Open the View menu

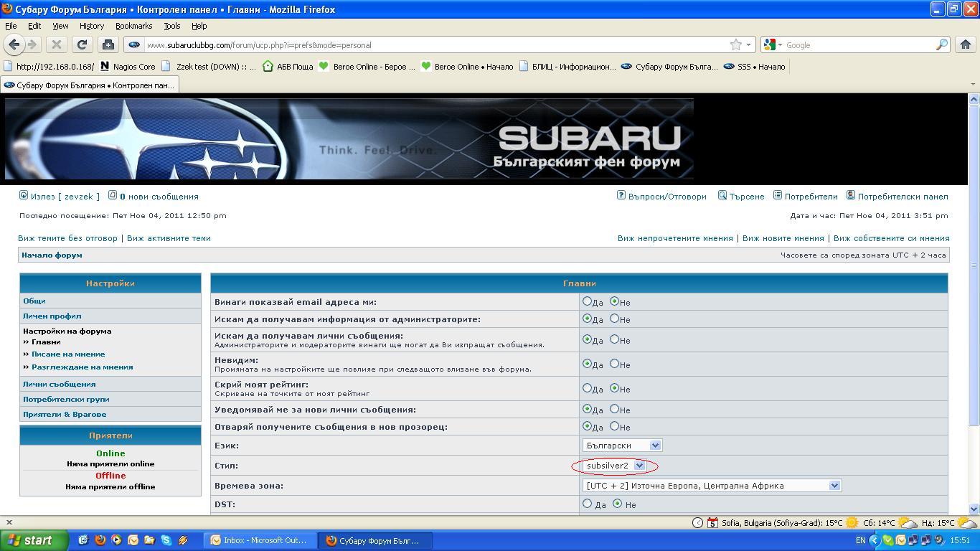[60, 26]
